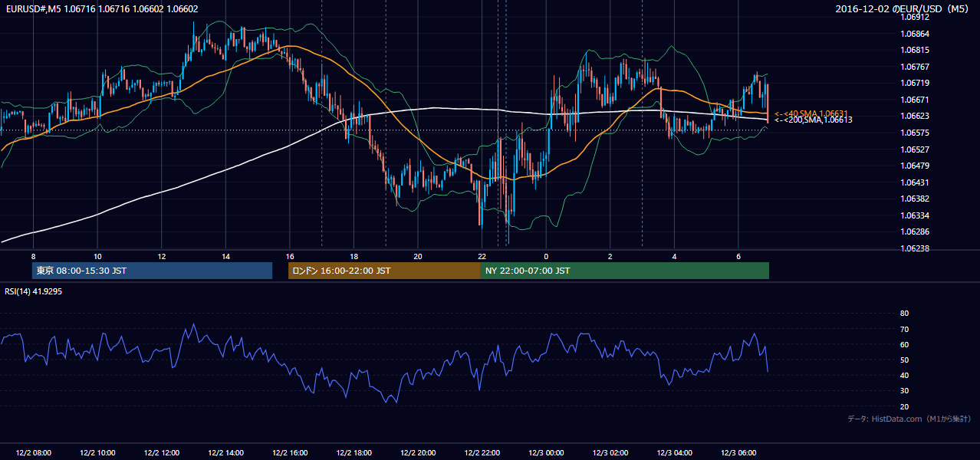Click hour tick 10 under the price chart
Image resolution: width=980 pixels, height=460 pixels.
point(97,256)
